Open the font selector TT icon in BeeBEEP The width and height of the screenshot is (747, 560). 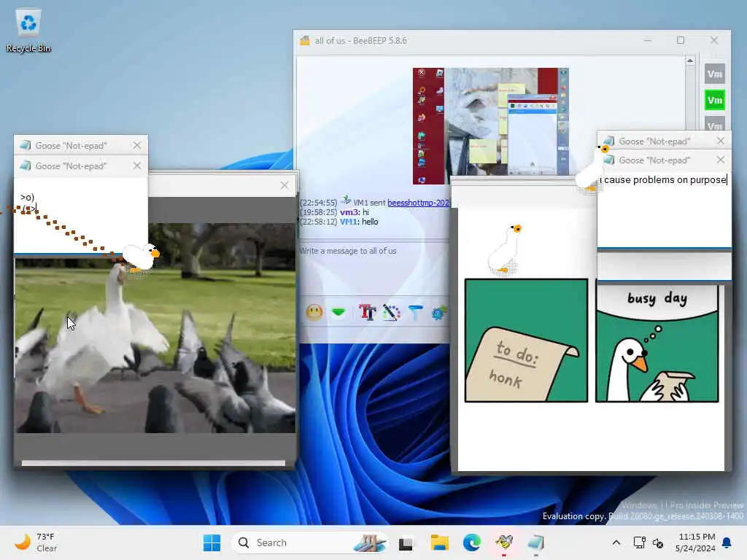tap(368, 312)
